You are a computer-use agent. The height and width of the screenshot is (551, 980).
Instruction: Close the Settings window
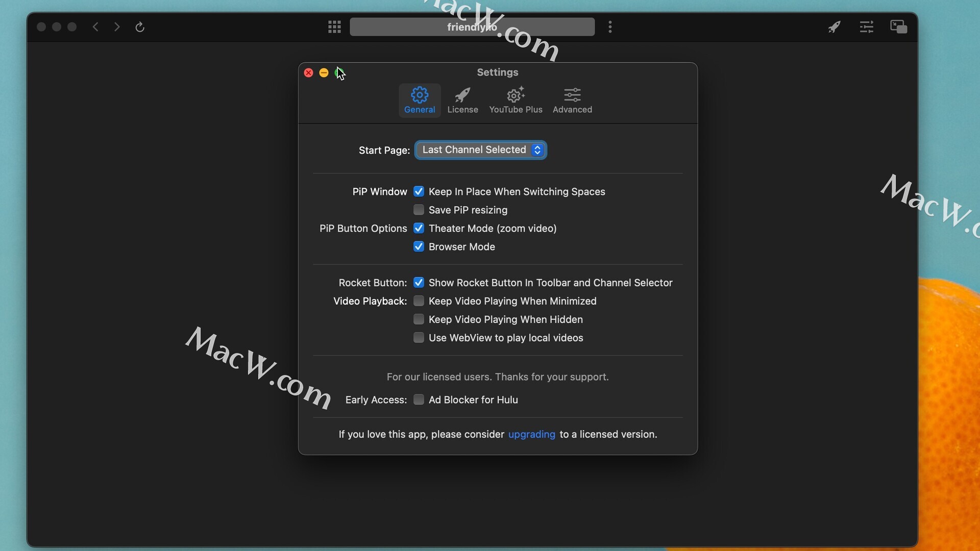308,73
